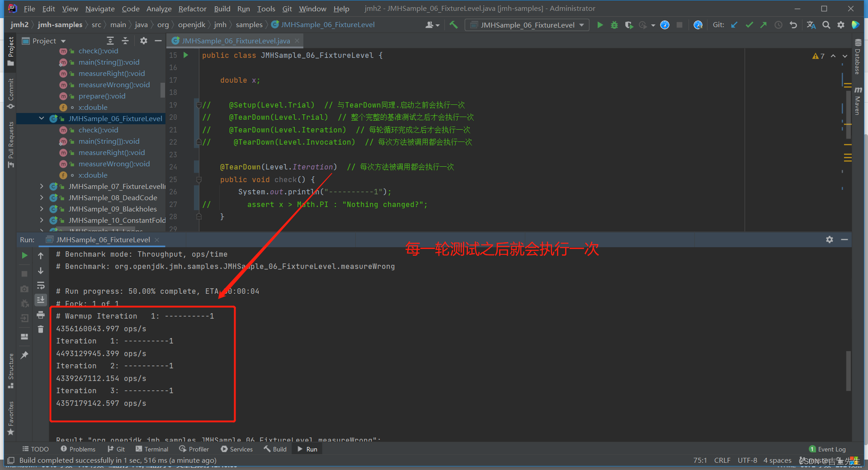Viewport: 868px width, 470px height.
Task: Open the Event Log
Action: 827,449
